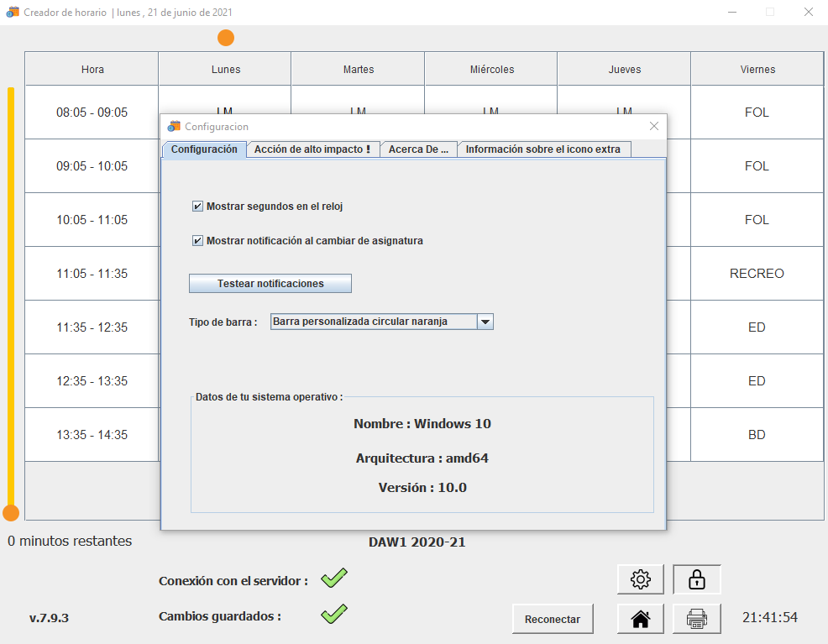This screenshot has width=828, height=644.
Task: Close the Configuracion dialog
Action: tap(654, 127)
